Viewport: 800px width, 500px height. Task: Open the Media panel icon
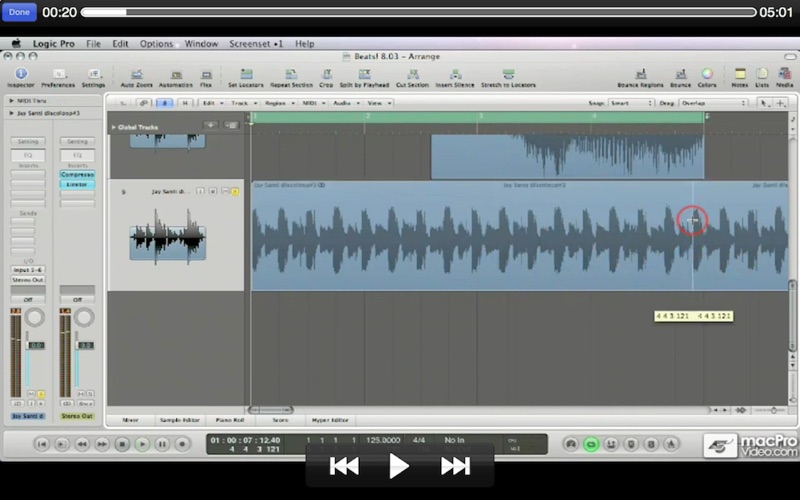point(785,74)
